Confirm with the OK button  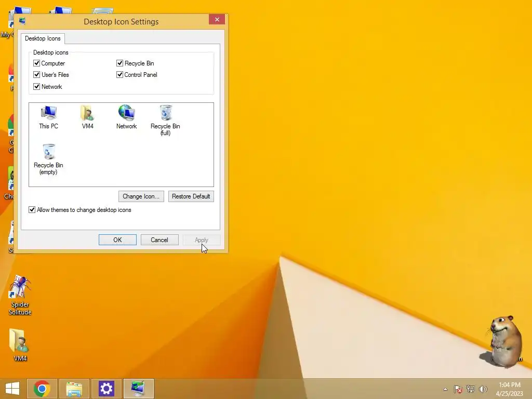(x=117, y=240)
